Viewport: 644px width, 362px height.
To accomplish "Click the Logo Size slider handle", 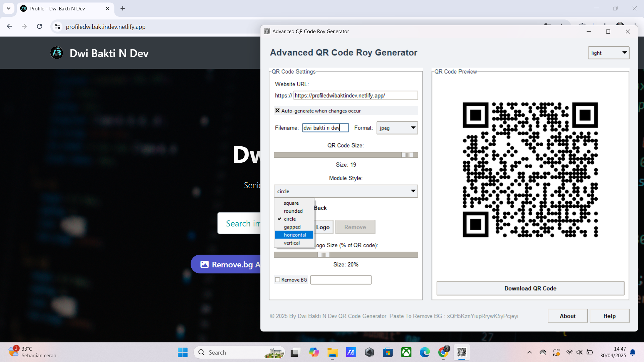I will tap(324, 255).
